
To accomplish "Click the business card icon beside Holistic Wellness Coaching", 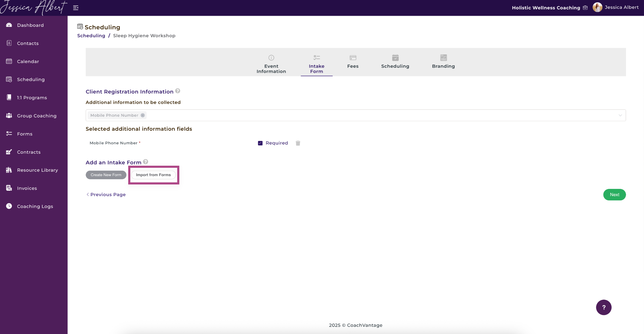I will point(585,8).
